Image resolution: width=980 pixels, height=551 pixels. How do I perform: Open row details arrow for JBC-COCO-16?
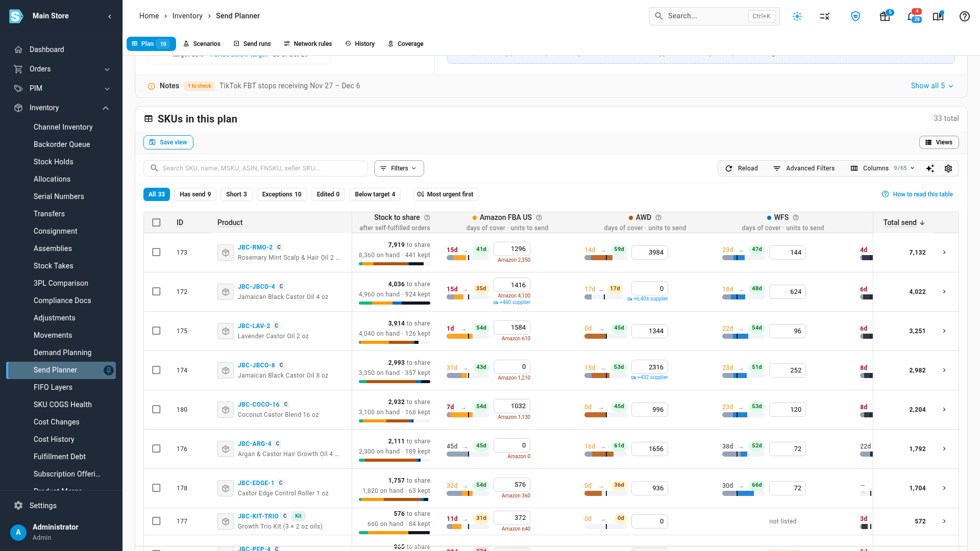click(944, 410)
